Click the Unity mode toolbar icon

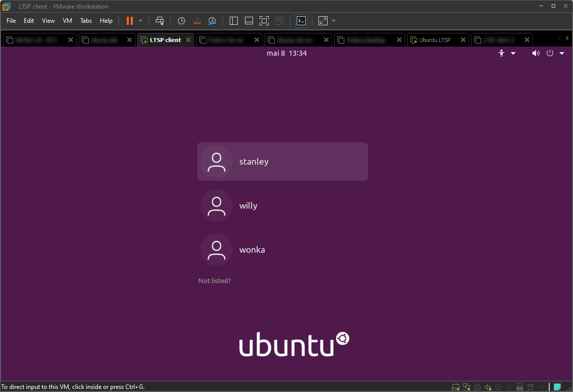(x=279, y=21)
